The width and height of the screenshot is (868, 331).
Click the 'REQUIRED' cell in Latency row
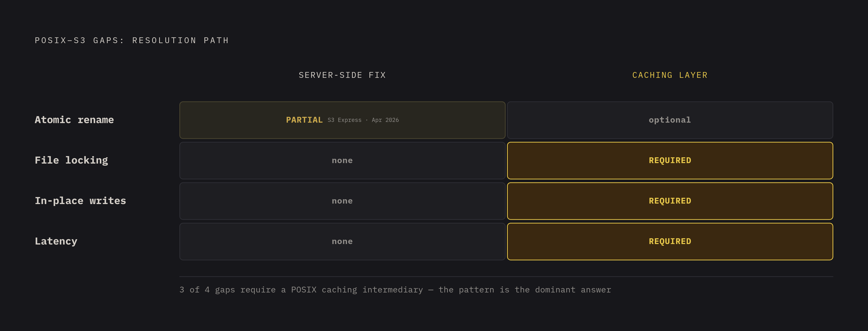click(x=670, y=241)
